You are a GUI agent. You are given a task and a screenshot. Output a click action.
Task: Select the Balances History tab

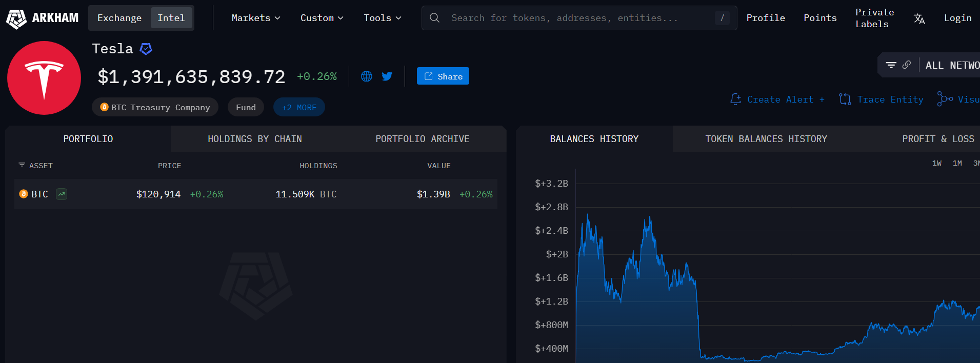pos(594,139)
